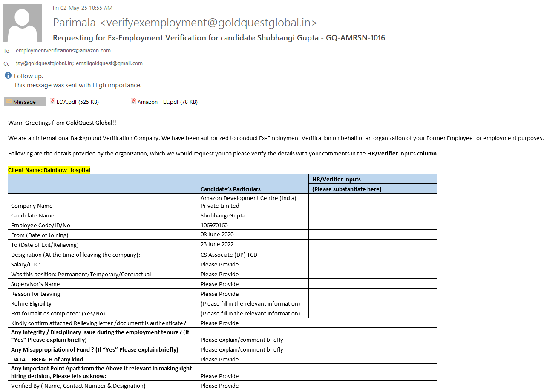
Task: Click the Cc address jay@goldquestglobal.in
Action: 44,63
